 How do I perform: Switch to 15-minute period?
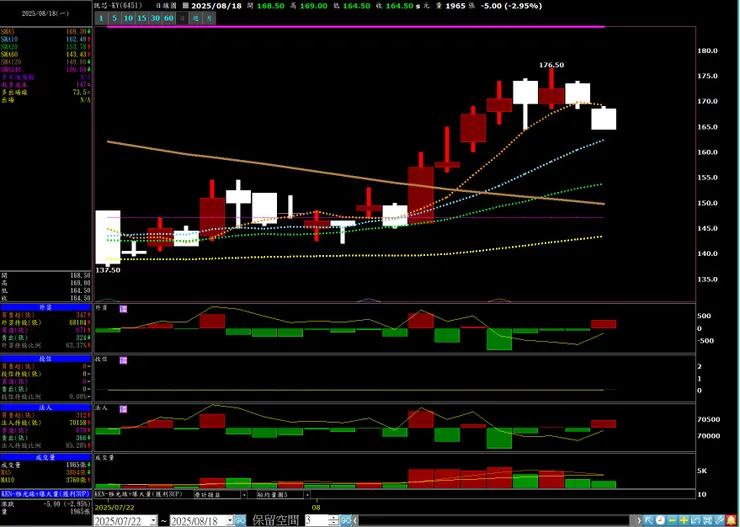coord(142,18)
